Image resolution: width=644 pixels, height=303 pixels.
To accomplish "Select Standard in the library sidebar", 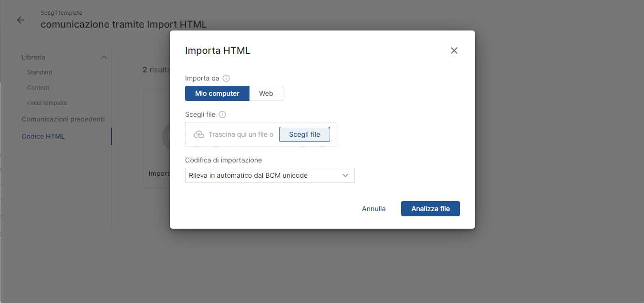I will 40,72.
